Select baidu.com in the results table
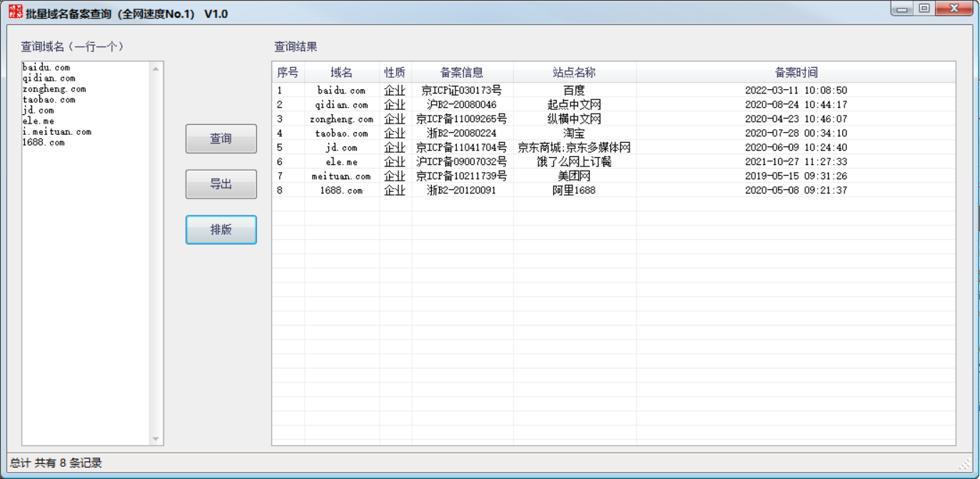The image size is (980, 479). click(342, 91)
